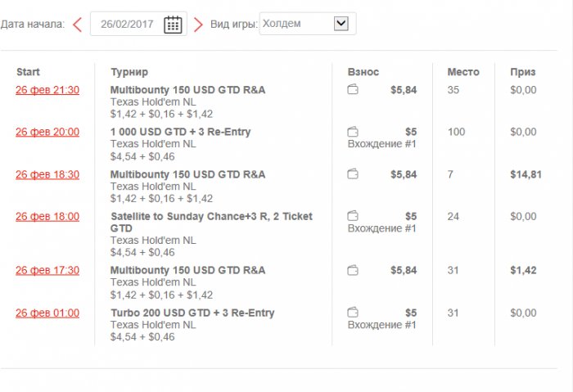The image size is (573, 392).
Task: Click wallet icon for 1 000 USD GTD
Action: coord(353,132)
